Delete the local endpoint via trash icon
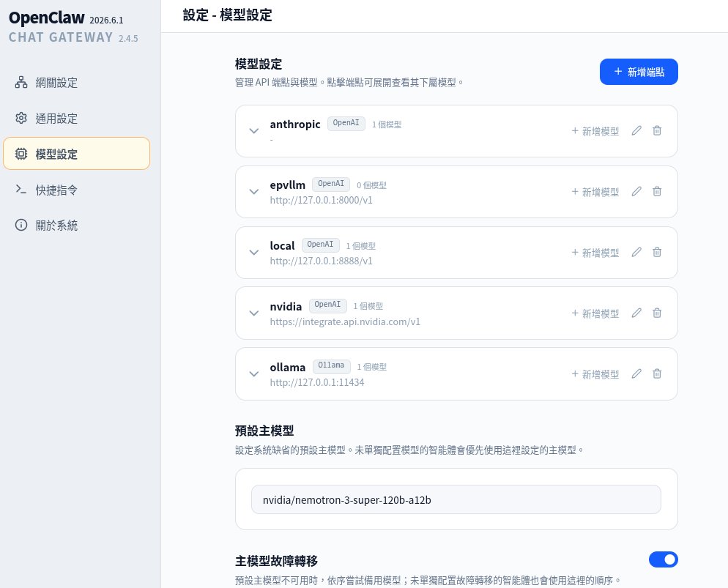This screenshot has width=728, height=588. click(x=657, y=253)
